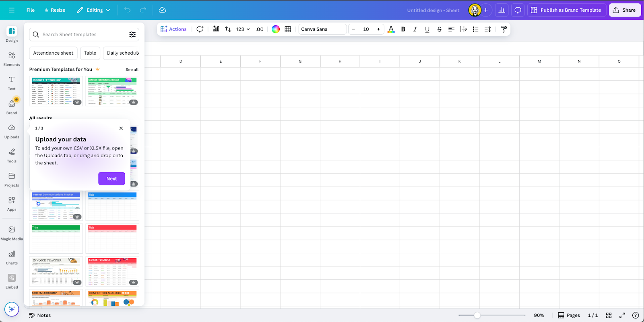Toggle bold formatting
This screenshot has height=322, width=644.
click(403, 29)
